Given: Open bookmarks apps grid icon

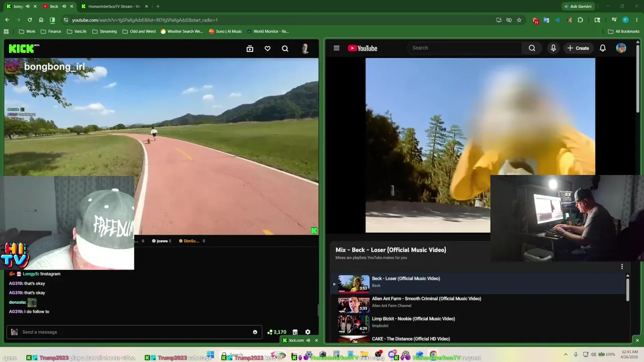Looking at the screenshot, I should click(6, 31).
